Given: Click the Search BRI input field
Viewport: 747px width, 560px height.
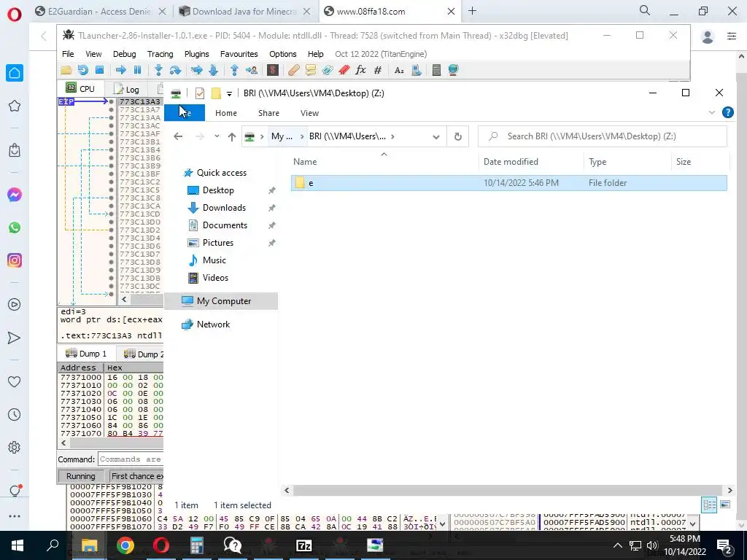Looking at the screenshot, I should [x=603, y=136].
